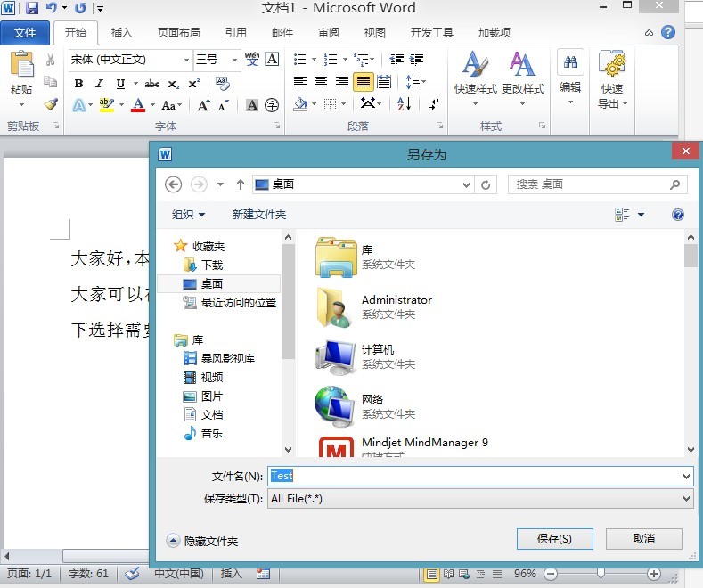Click the Bullets list icon
This screenshot has height=588, width=703.
[x=299, y=59]
